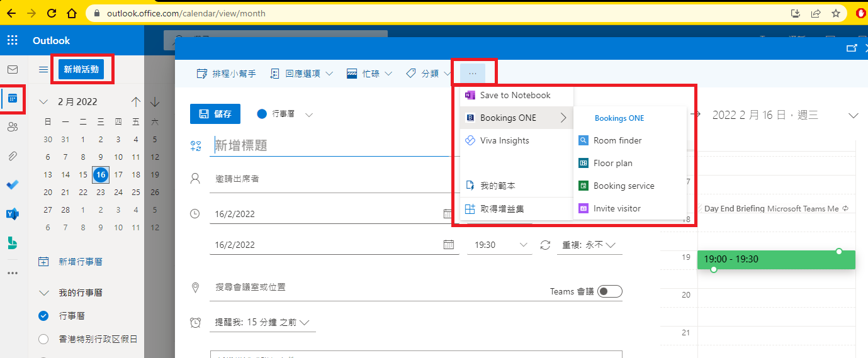Select the 香港特別行政區假日 calendar radio
The image size is (868, 358).
click(x=43, y=339)
